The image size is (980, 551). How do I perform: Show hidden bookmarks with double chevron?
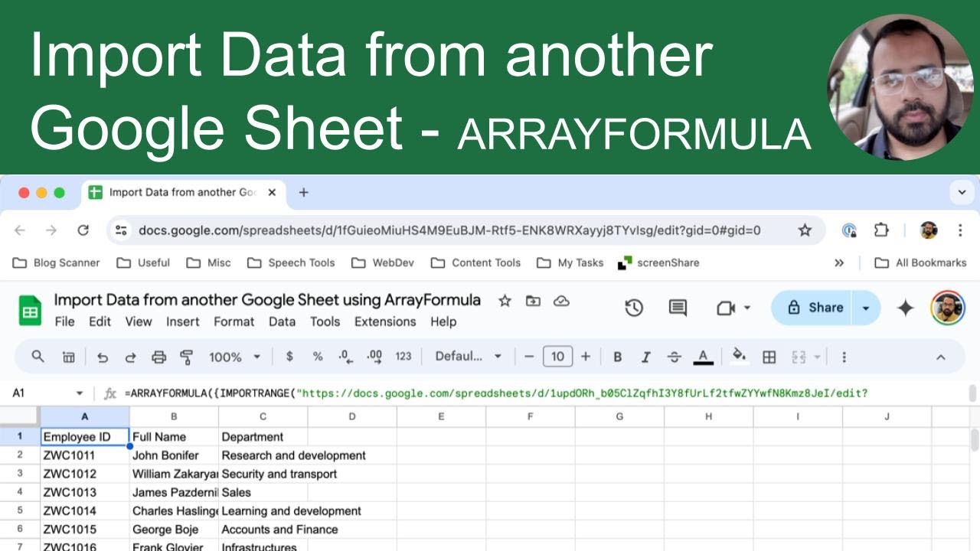(x=839, y=262)
